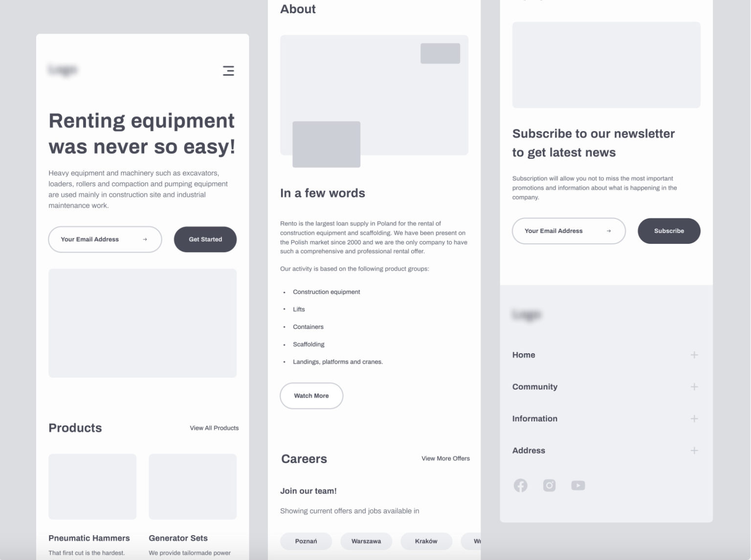Click the Instagram social icon
This screenshot has width=751, height=560.
[x=549, y=485]
